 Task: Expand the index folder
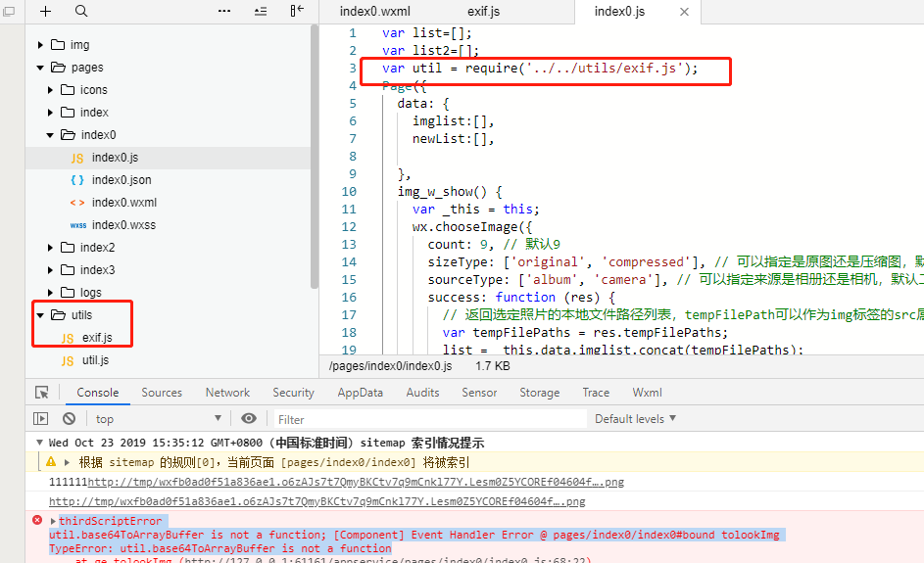click(x=50, y=113)
